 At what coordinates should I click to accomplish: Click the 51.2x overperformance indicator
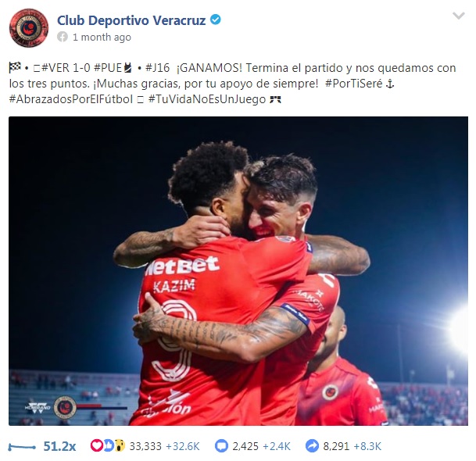tap(59, 446)
